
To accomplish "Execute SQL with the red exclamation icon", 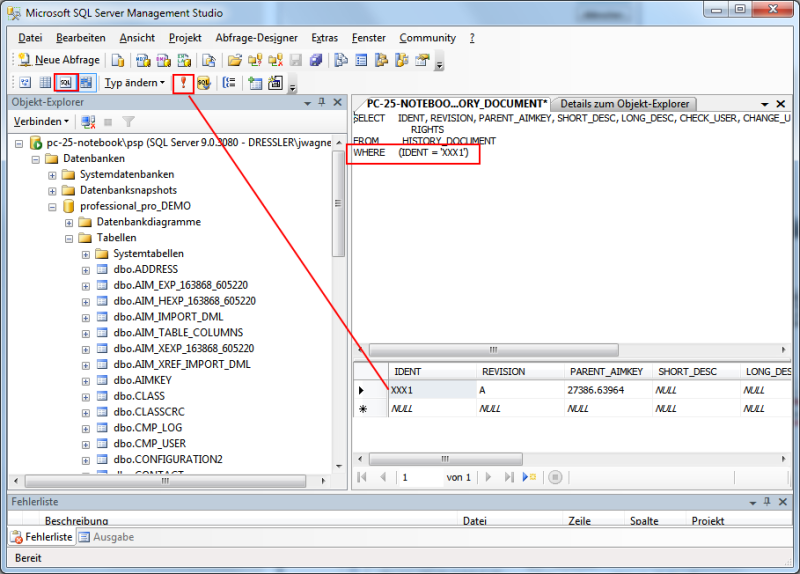I will [x=183, y=83].
